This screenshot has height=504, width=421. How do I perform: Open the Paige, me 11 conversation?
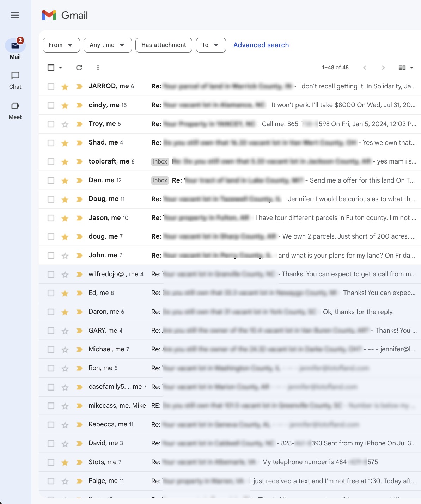point(230,481)
